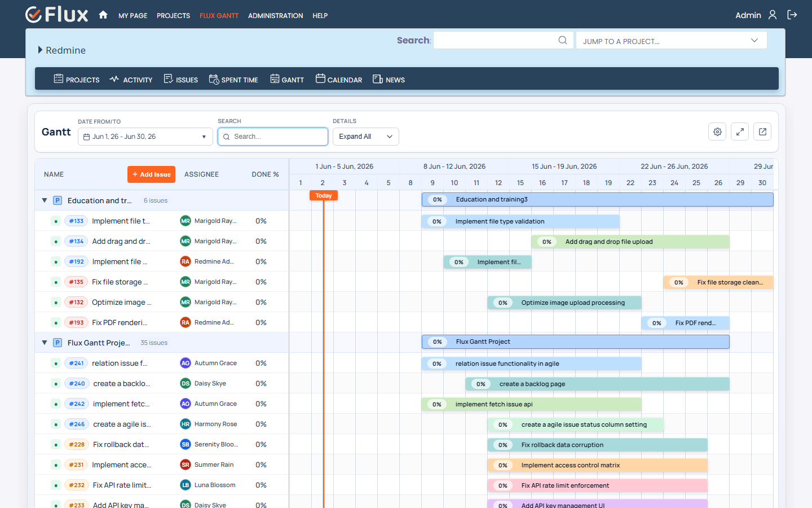The height and width of the screenshot is (508, 812).
Task: Open issue #241 link
Action: pos(76,363)
